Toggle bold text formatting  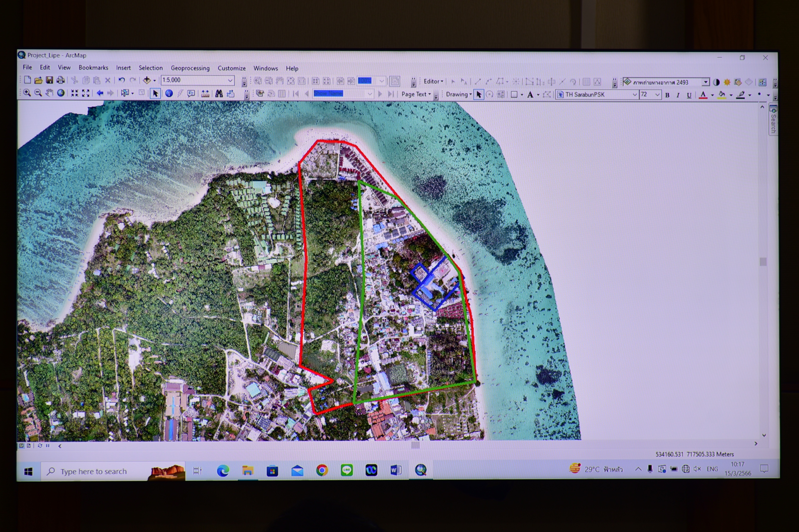pyautogui.click(x=667, y=95)
